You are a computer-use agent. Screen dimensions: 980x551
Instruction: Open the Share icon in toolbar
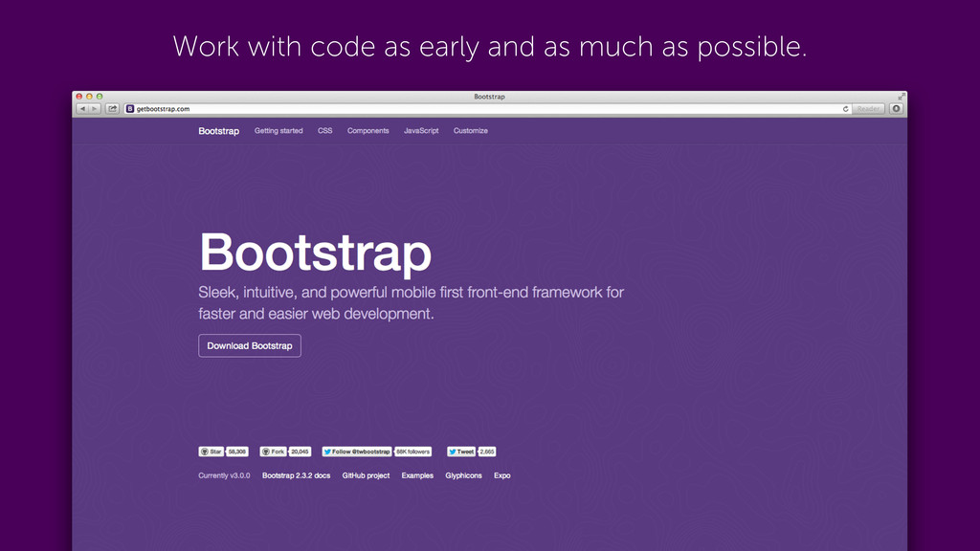coord(112,109)
